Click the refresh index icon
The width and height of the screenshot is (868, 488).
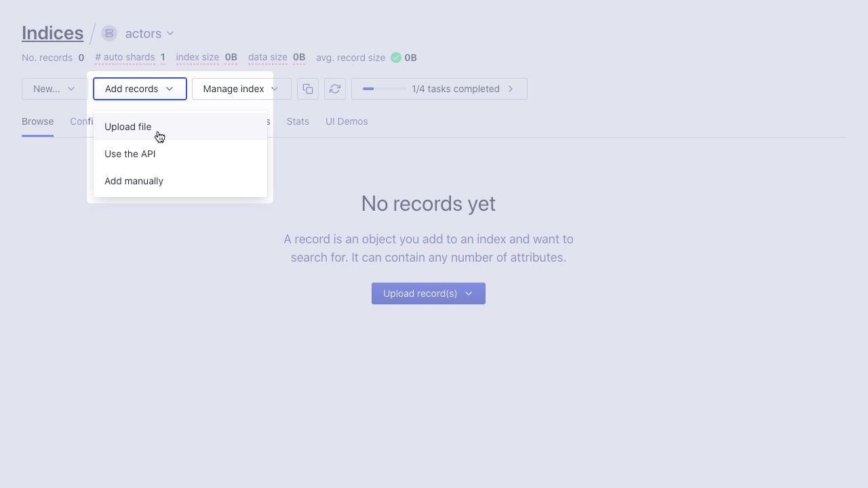coord(334,89)
